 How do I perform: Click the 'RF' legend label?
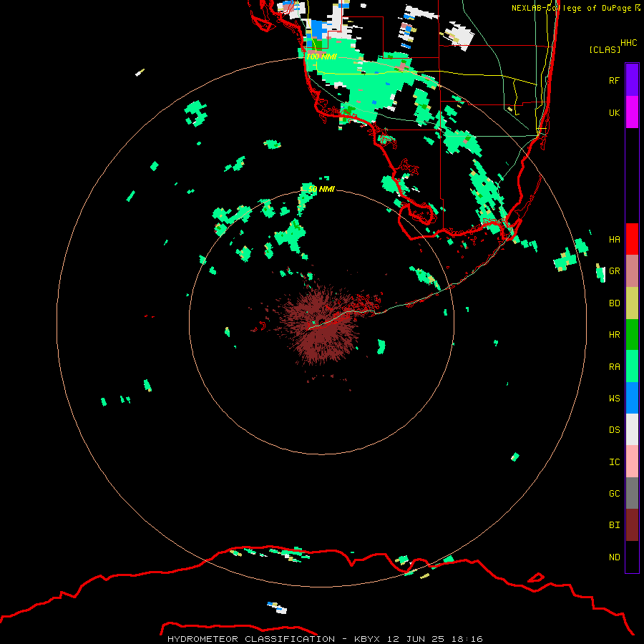coord(614,80)
